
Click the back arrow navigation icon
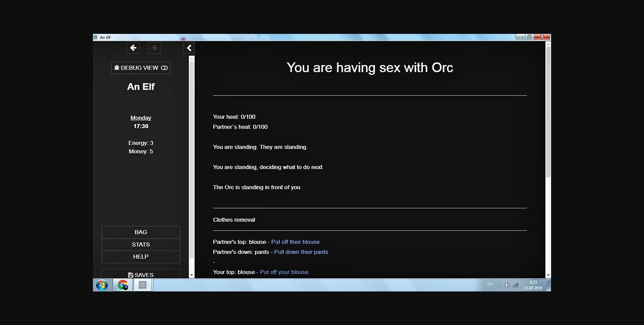(133, 48)
